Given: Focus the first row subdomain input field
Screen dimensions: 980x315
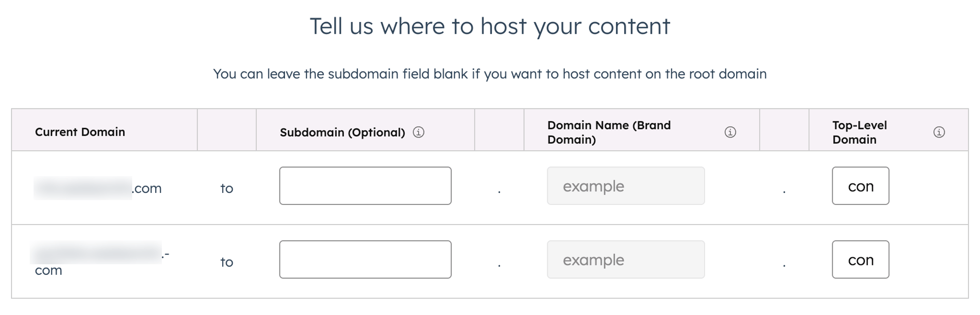Looking at the screenshot, I should pyautogui.click(x=365, y=186).
